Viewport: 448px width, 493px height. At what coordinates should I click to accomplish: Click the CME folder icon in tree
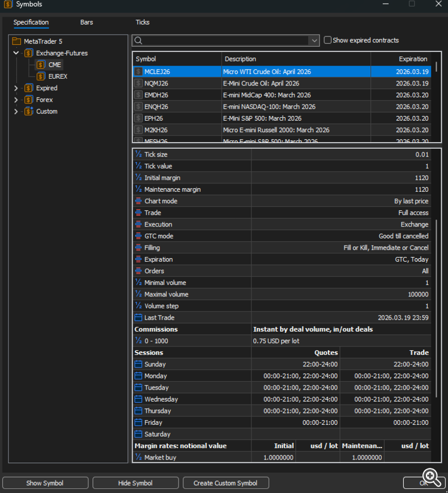(41, 65)
